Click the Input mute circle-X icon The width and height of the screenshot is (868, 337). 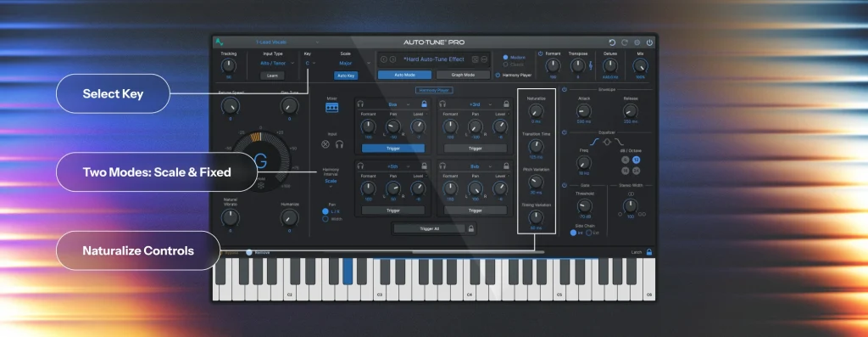(325, 144)
